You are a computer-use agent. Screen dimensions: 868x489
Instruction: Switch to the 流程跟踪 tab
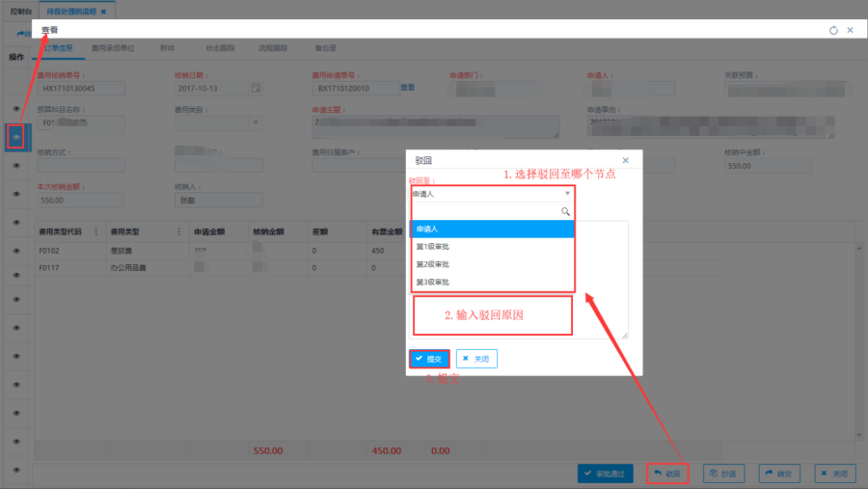(273, 46)
